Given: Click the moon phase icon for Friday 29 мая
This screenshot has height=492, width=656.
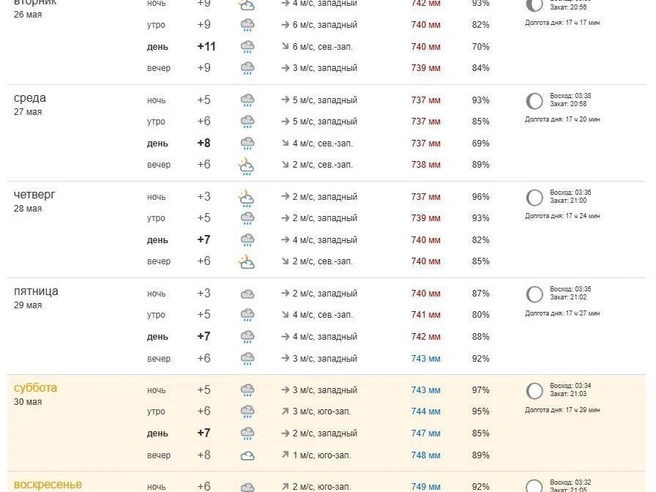Looking at the screenshot, I should click(534, 294).
